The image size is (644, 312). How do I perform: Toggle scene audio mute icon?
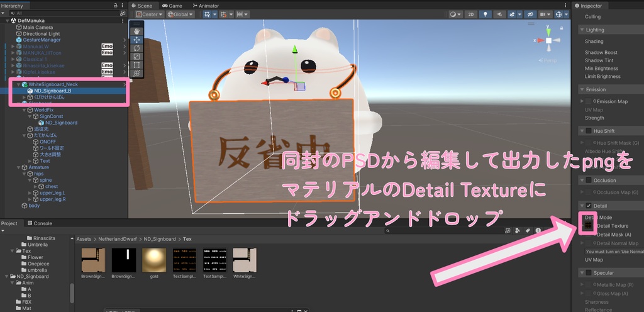(x=499, y=14)
